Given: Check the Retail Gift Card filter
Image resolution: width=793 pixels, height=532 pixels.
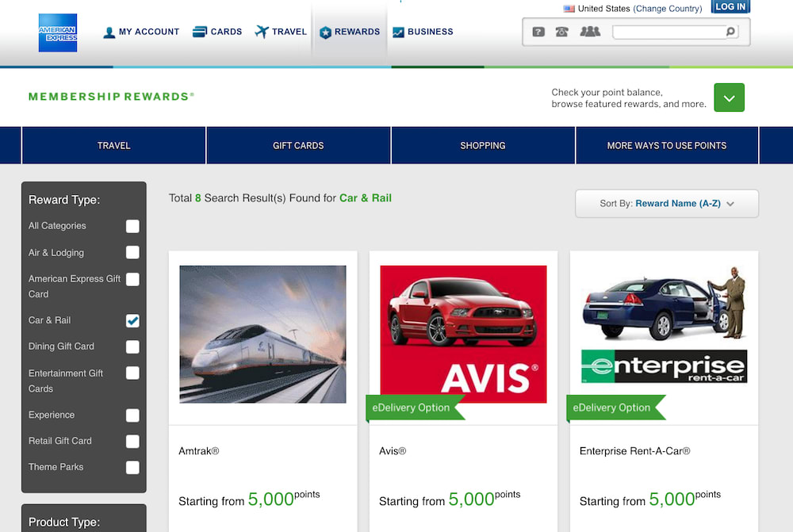Looking at the screenshot, I should [x=132, y=442].
